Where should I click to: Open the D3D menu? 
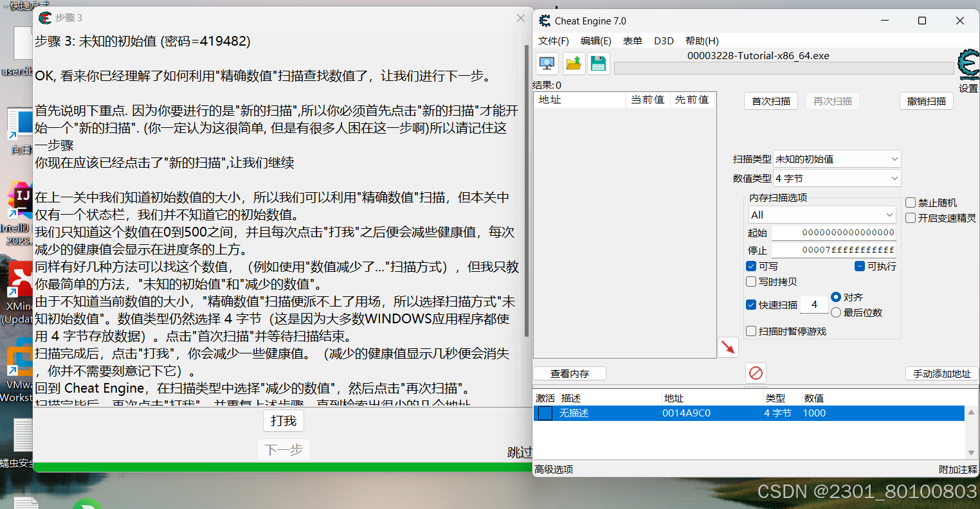(x=664, y=40)
